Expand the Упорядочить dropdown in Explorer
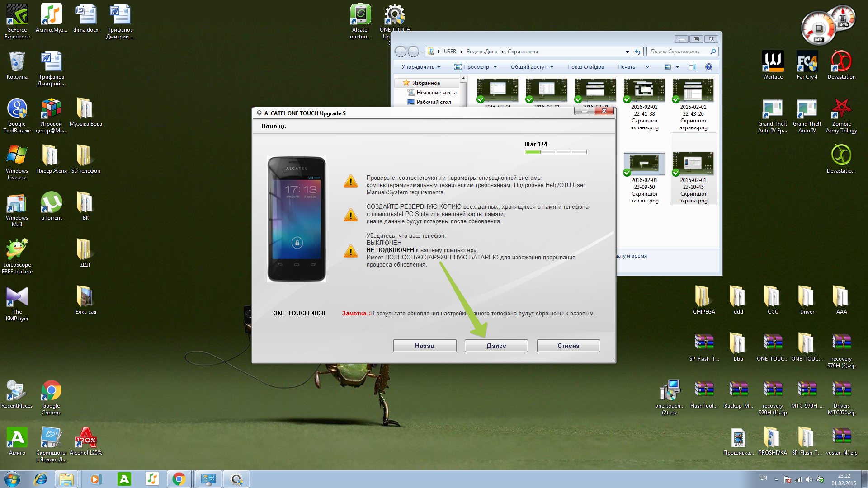This screenshot has width=868, height=488. click(421, 67)
